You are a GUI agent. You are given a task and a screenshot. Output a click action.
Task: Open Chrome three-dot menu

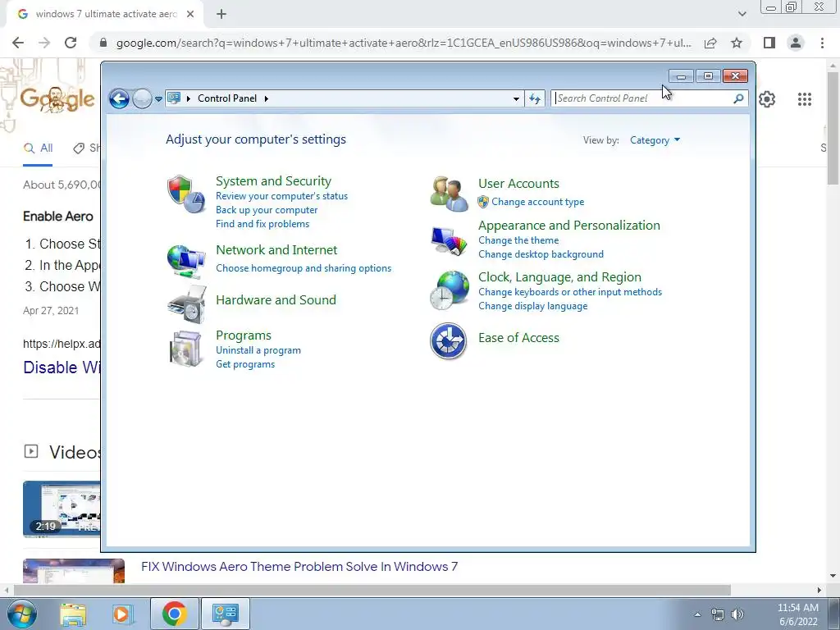point(822,43)
